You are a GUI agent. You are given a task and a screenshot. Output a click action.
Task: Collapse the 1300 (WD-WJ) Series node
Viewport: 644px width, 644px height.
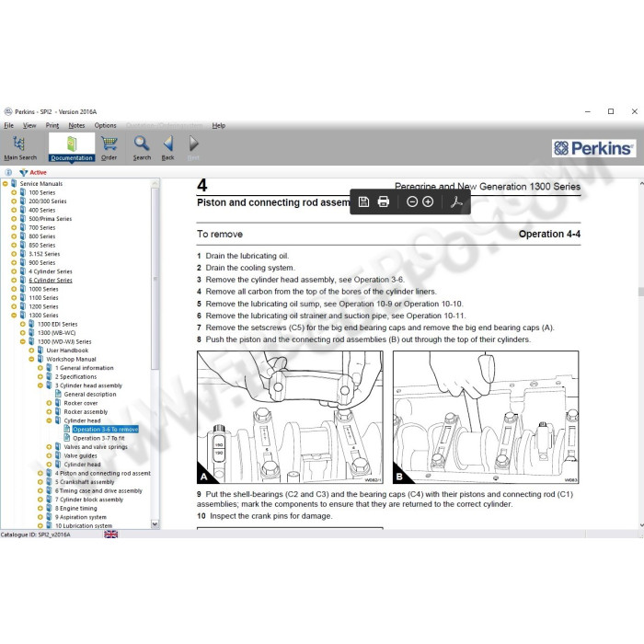tap(23, 341)
